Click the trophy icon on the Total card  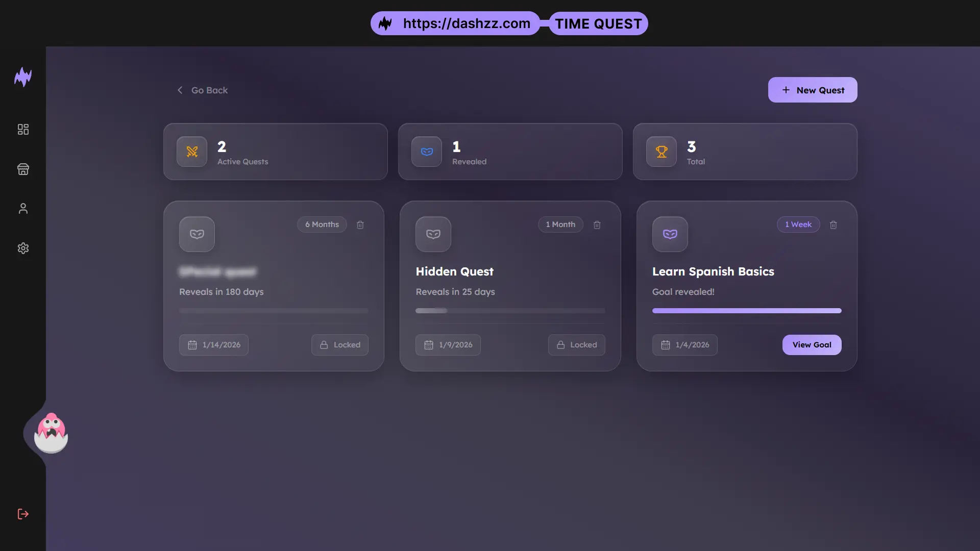tap(661, 152)
